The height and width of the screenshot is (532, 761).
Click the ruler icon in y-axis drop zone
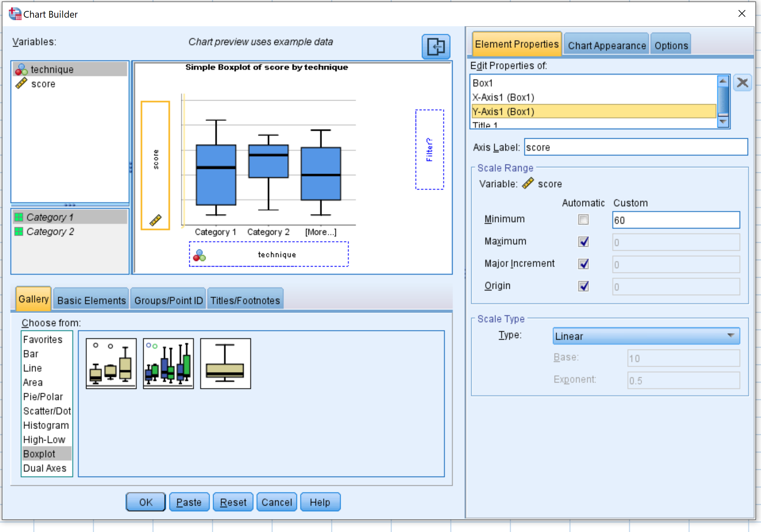pos(155,220)
